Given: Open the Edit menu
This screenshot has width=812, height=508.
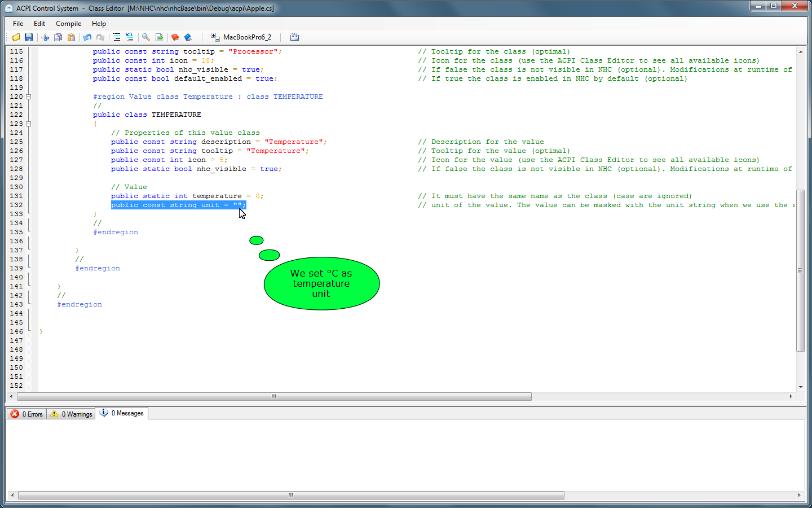Looking at the screenshot, I should (x=39, y=24).
